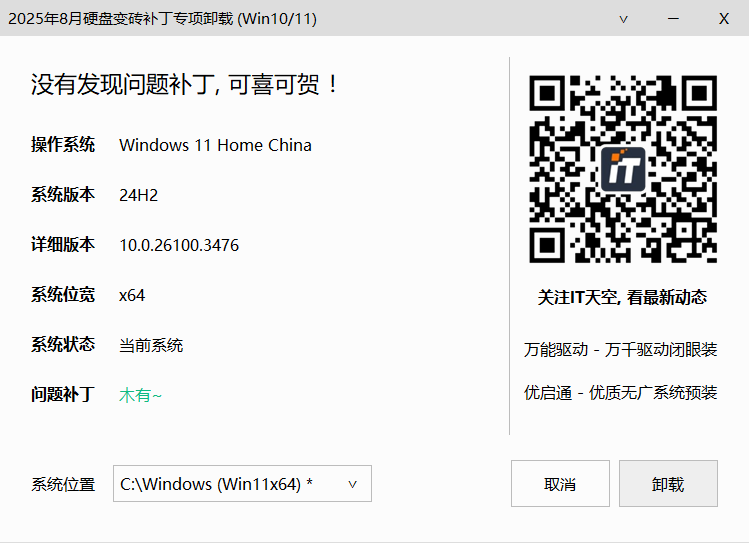Click the 取消 cancel button

click(x=560, y=483)
